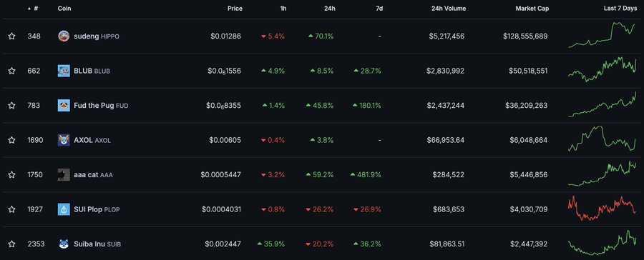
Task: Open sudeng last 7 days sparkline
Action: [602, 35]
